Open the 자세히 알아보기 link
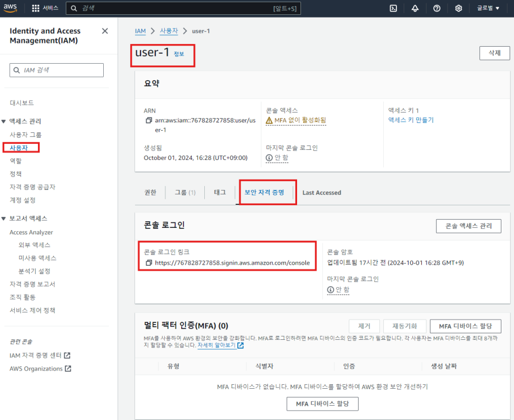Viewport: 514px width, 420px height. (x=216, y=345)
